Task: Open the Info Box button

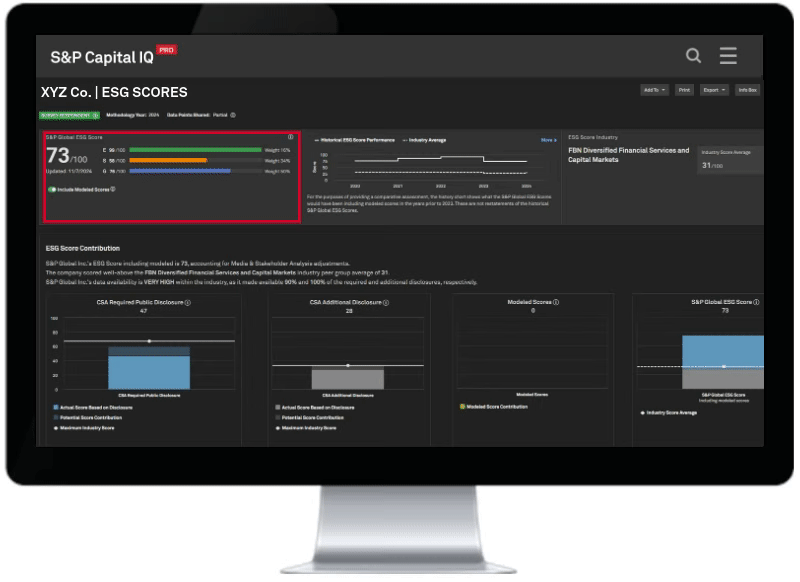Action: tap(747, 90)
